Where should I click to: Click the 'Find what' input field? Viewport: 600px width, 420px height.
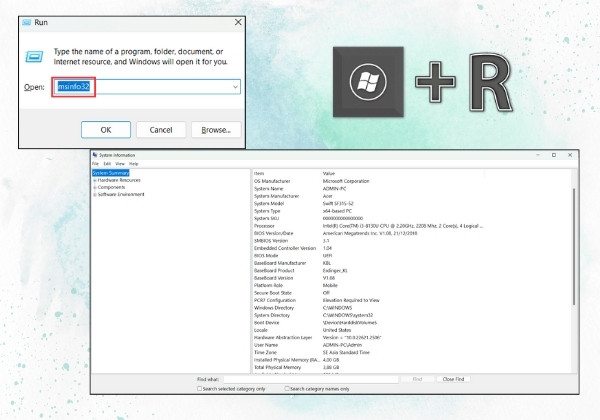311,379
